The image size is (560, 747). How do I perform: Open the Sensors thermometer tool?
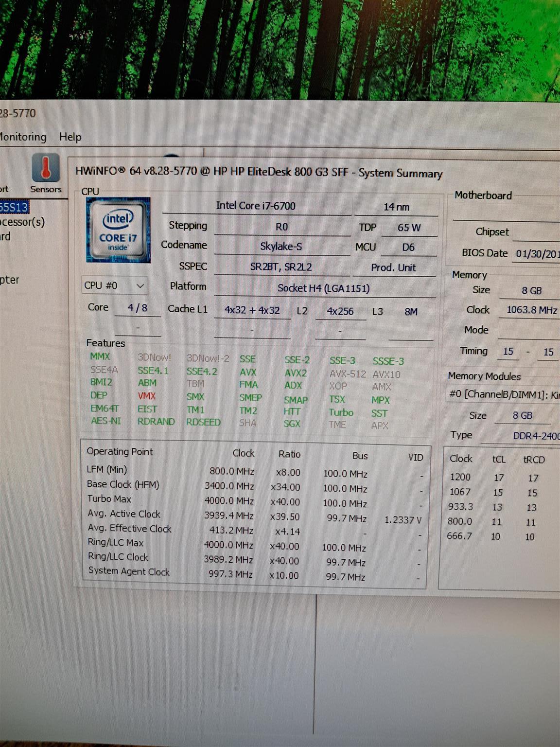46,174
